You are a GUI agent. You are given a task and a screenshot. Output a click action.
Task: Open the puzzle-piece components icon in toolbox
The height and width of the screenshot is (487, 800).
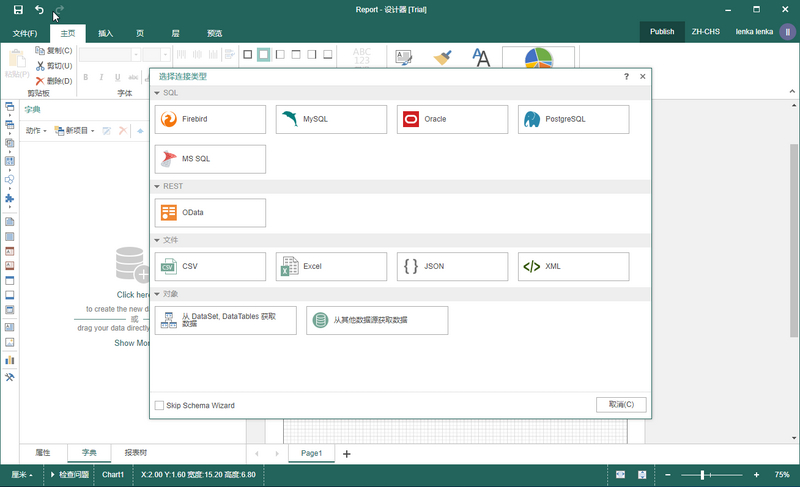tap(10, 198)
